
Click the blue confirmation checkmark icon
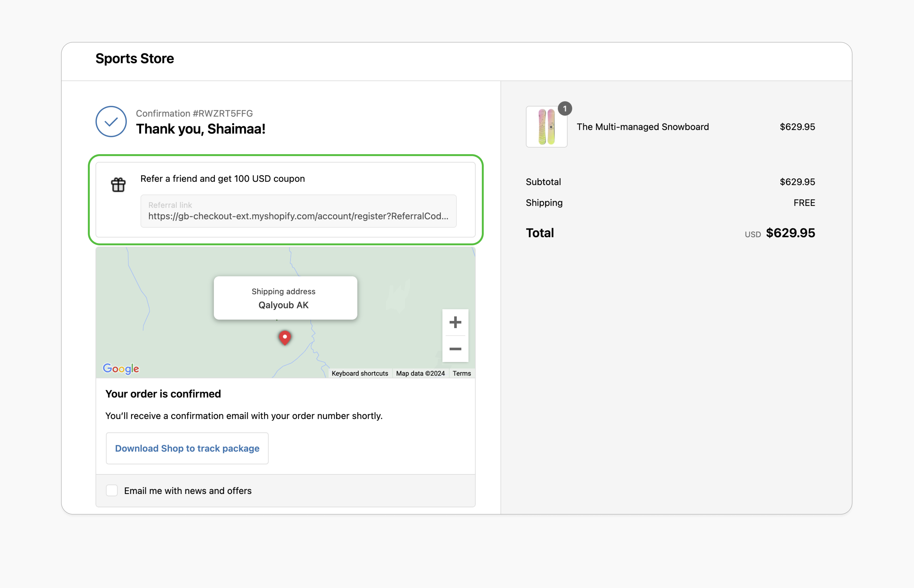click(x=111, y=121)
